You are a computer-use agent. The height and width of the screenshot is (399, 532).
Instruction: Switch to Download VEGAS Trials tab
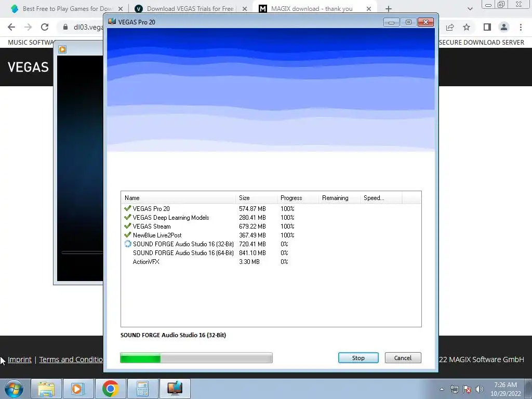pyautogui.click(x=190, y=9)
